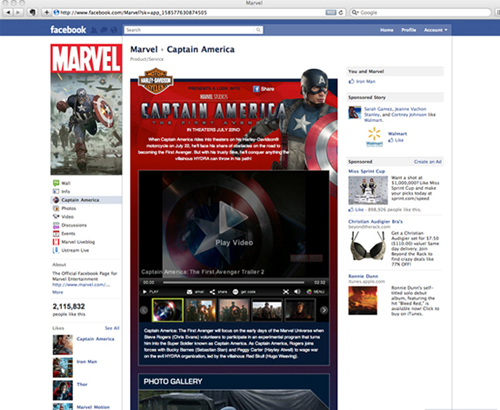Select the first shield video thumbnail
This screenshot has height=410, width=500.
pos(167,310)
